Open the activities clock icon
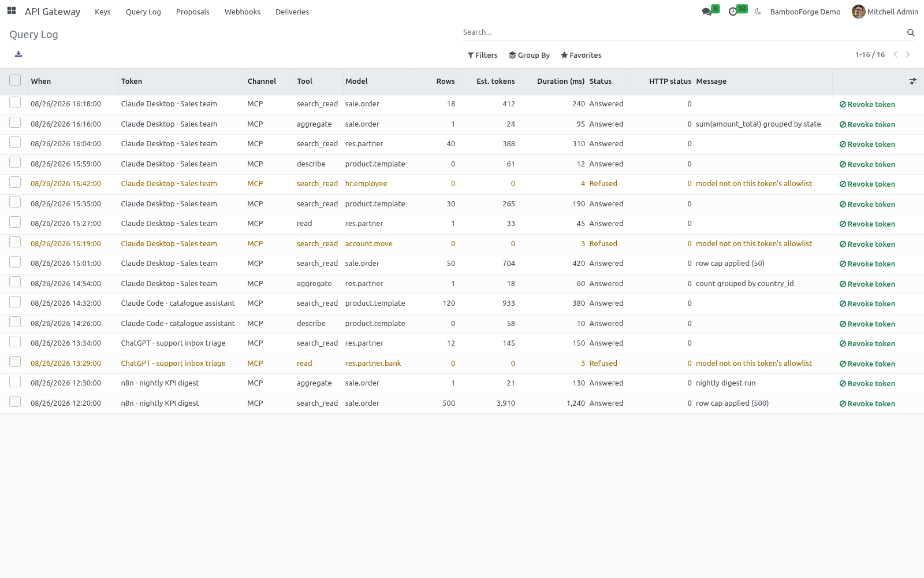 [733, 12]
